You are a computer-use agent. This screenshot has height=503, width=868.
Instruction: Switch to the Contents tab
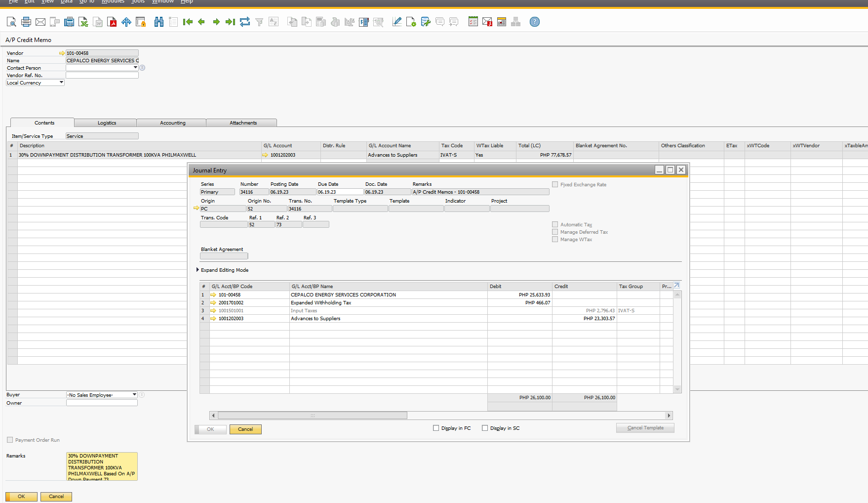click(44, 123)
